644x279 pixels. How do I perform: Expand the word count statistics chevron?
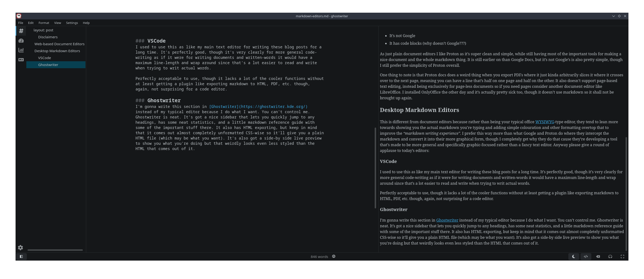[x=334, y=256]
